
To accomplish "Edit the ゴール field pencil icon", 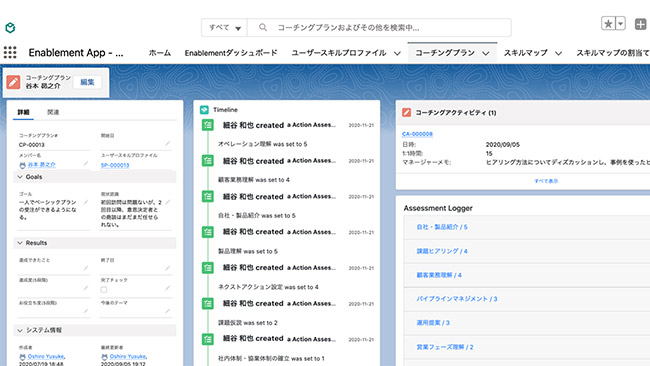I will click(86, 202).
